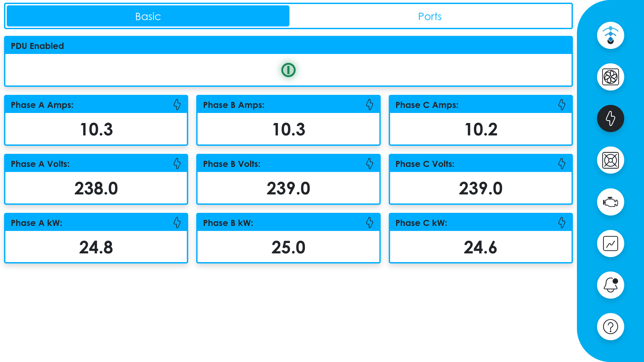Switch to the Ports tab
Image resolution: width=644 pixels, height=362 pixels.
pos(430,16)
